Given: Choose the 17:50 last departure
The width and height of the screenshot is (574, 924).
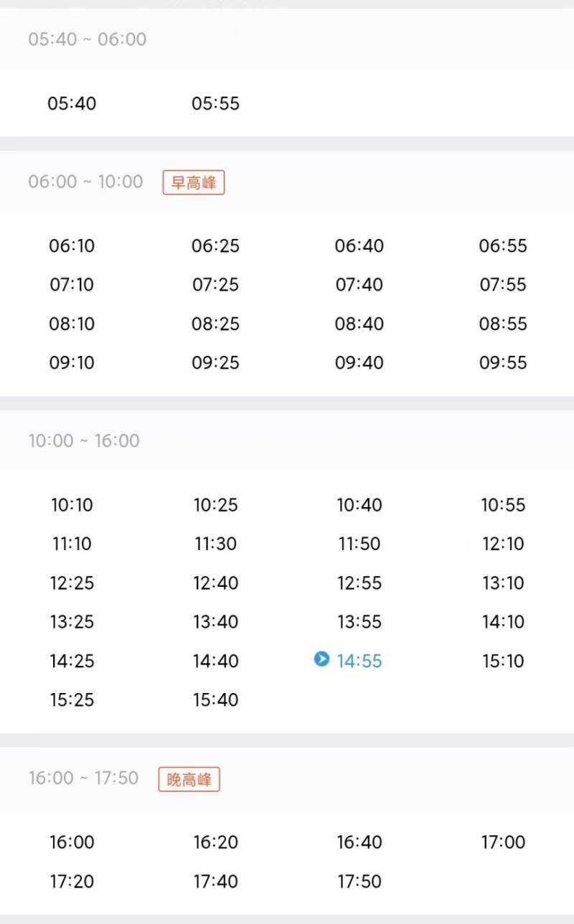Looking at the screenshot, I should click(x=359, y=881).
